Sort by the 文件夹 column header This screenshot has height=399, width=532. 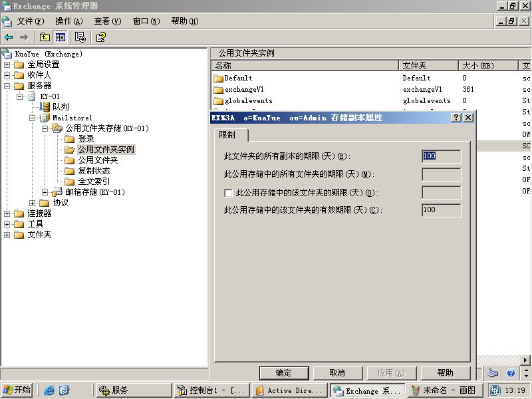(428, 65)
